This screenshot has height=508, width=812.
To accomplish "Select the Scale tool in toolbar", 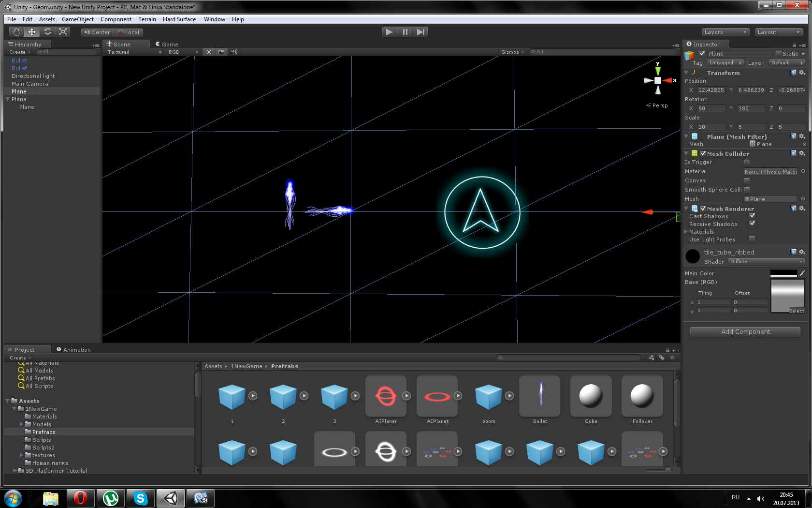I will coord(63,32).
